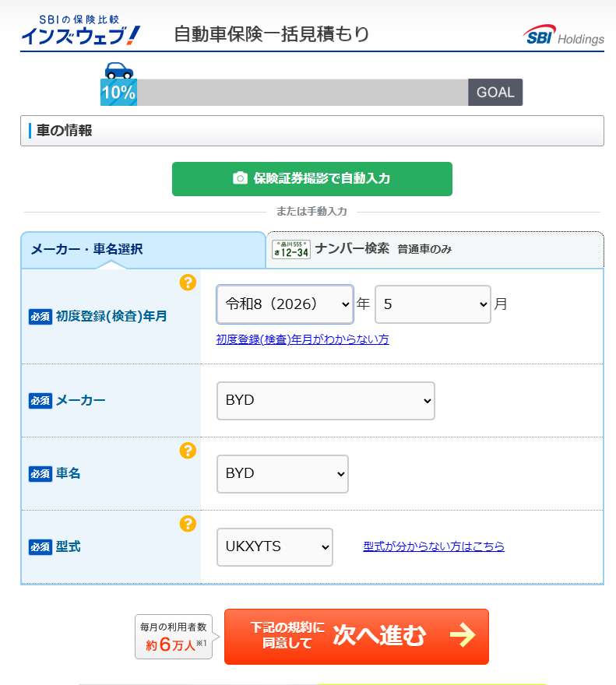This screenshot has width=616, height=685.
Task: Click the メーカー field label
Action: click(x=81, y=401)
